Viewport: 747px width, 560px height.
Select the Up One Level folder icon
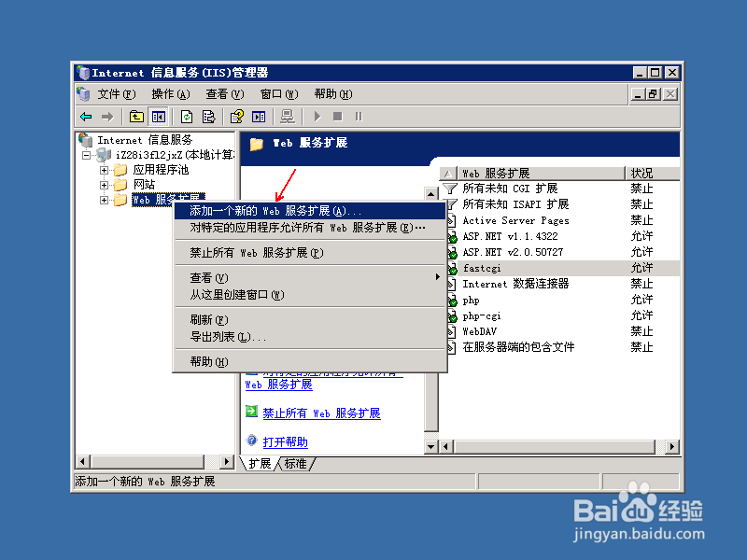[x=137, y=116]
